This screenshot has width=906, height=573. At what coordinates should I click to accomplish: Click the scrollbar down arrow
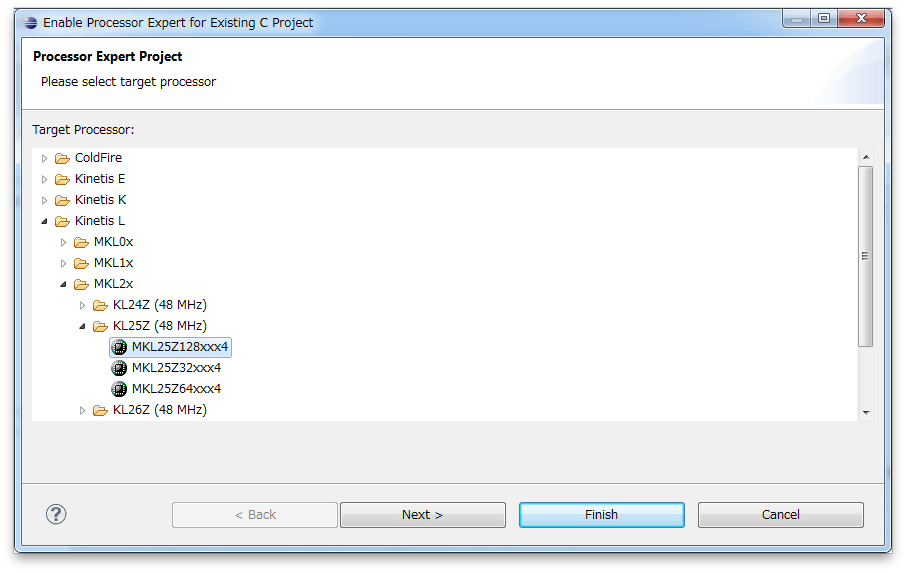866,412
